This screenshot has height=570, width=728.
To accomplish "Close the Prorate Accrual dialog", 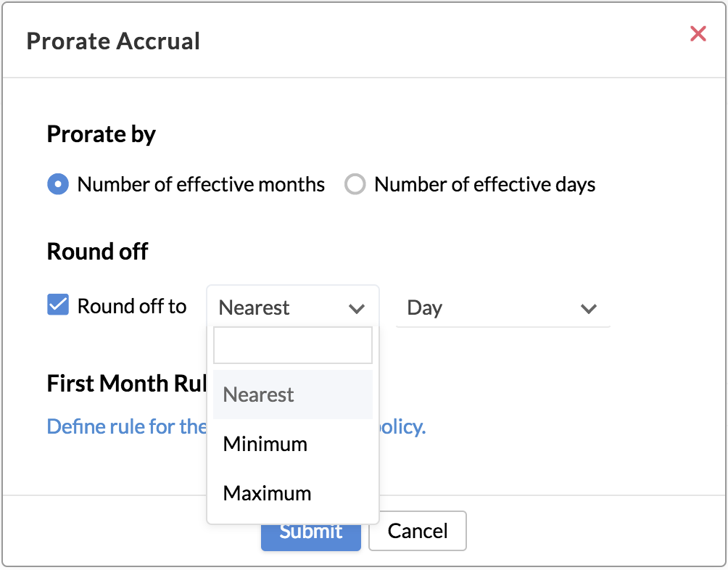I will click(x=698, y=33).
